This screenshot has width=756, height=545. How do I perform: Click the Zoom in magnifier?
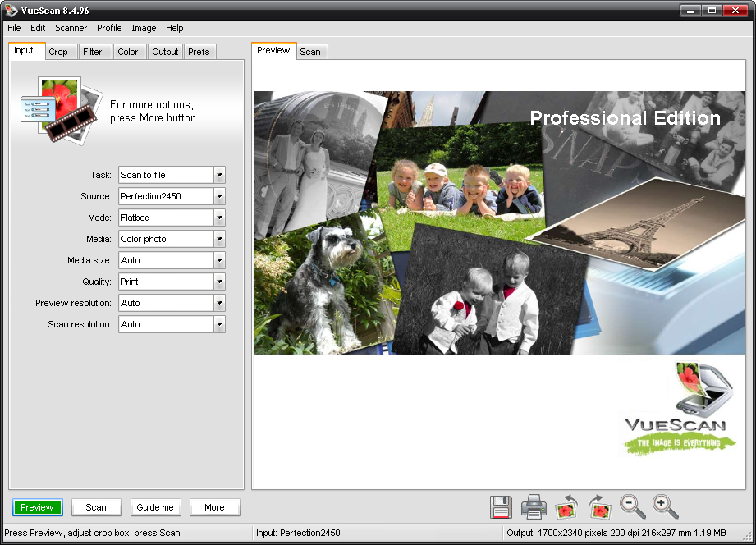coord(666,506)
